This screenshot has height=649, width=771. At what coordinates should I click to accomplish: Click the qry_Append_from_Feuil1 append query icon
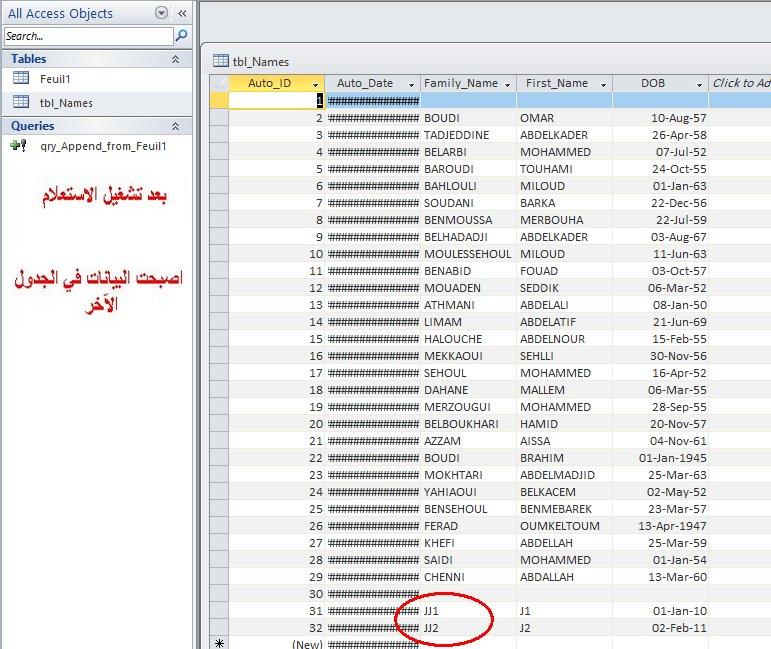(x=19, y=146)
